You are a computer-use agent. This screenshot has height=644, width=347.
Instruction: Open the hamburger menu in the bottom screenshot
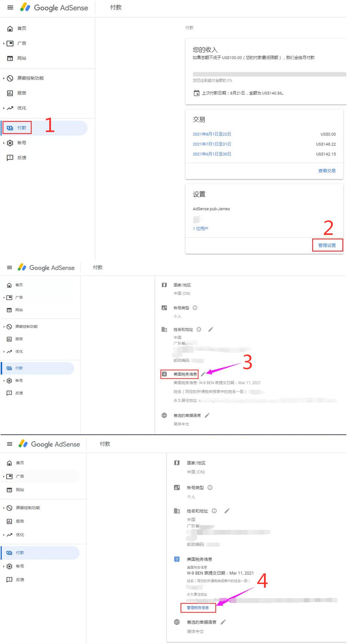(x=10, y=444)
